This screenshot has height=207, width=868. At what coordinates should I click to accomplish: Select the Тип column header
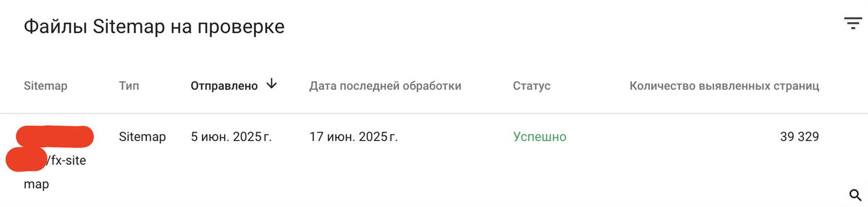129,86
